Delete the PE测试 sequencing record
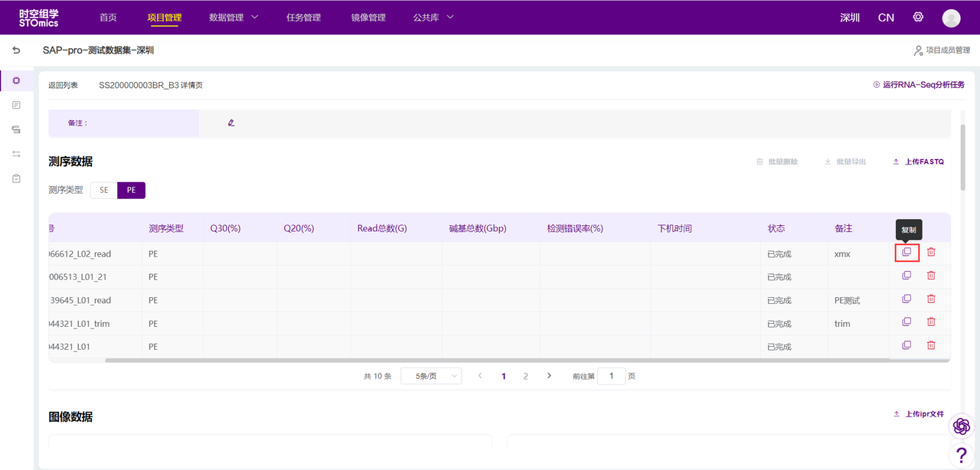The width and height of the screenshot is (980, 470). pos(931,299)
